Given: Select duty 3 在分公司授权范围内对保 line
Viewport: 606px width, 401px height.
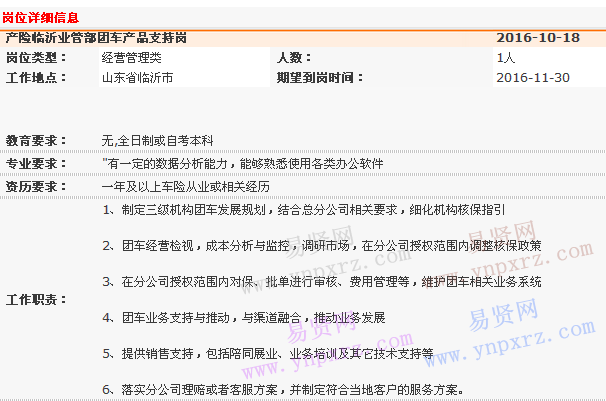Looking at the screenshot, I should (322, 282).
